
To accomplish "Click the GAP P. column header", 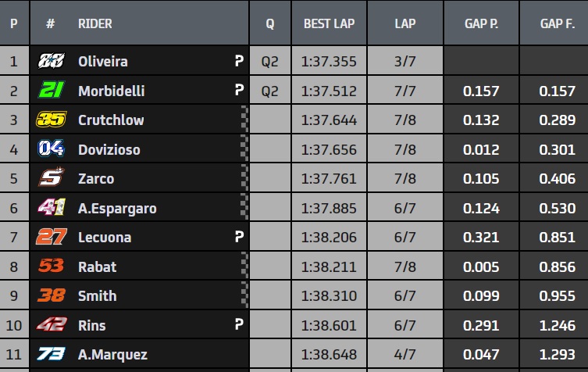I will click(482, 23).
